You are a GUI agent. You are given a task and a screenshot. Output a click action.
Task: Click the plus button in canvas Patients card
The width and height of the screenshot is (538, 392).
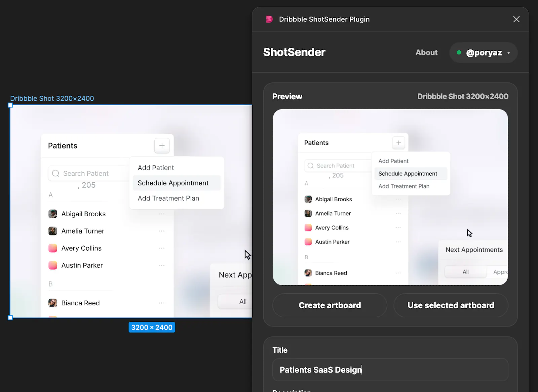[162, 146]
